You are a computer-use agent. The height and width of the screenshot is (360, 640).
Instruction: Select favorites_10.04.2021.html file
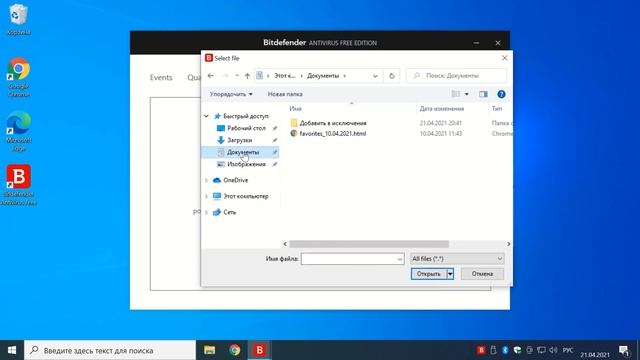click(332, 133)
